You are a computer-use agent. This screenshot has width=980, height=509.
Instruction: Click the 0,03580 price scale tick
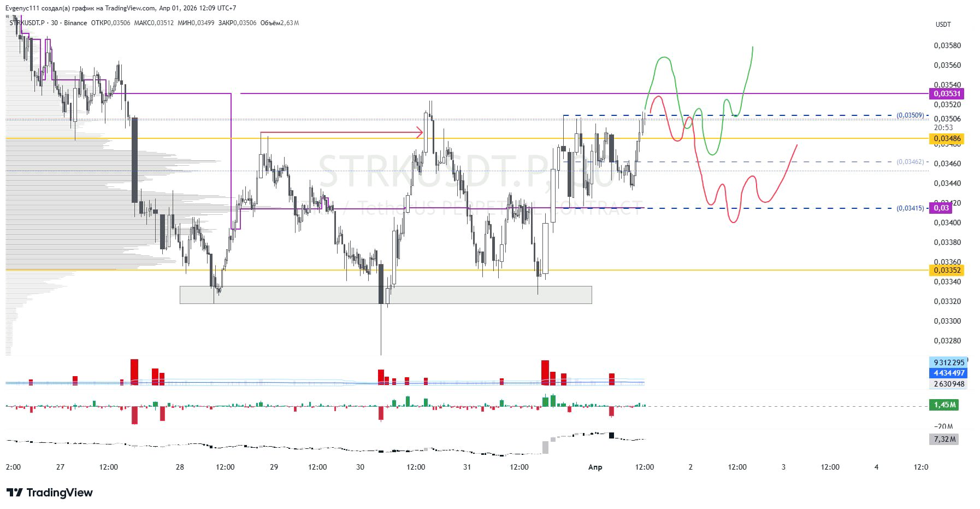point(947,45)
